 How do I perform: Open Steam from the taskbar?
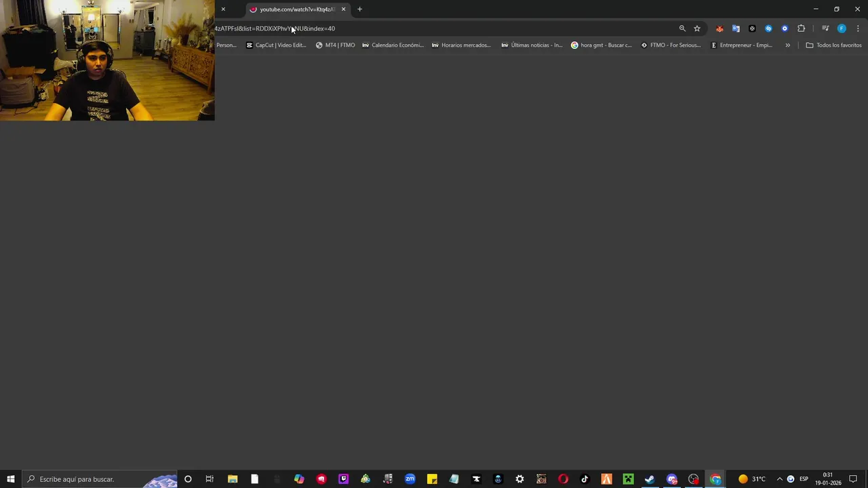(650, 479)
